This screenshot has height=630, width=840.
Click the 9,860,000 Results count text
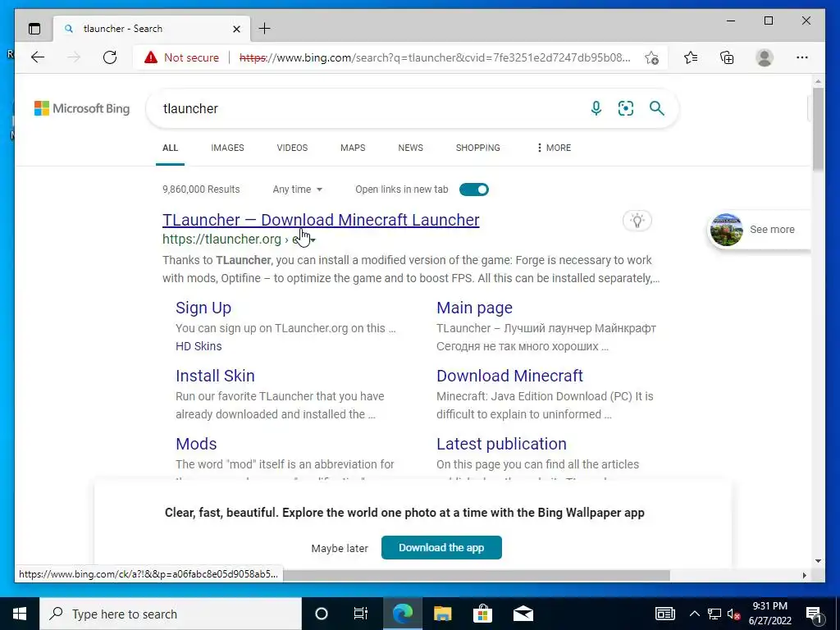click(201, 189)
